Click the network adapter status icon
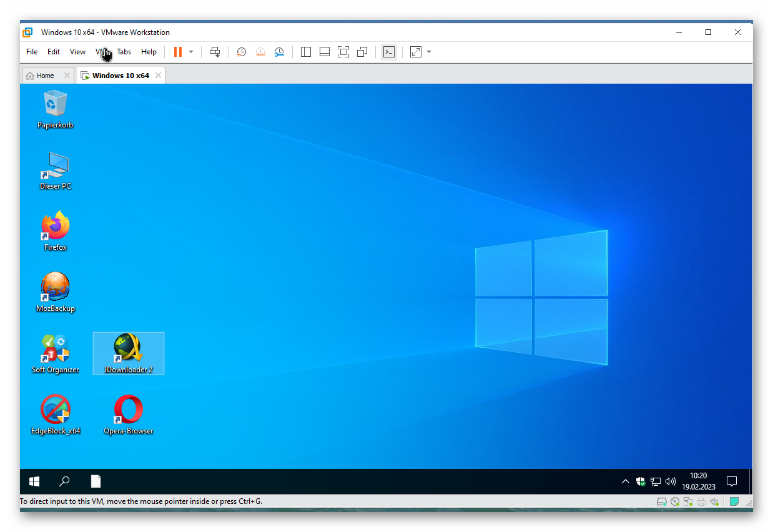Image resolution: width=773 pixels, height=532 pixels. tap(688, 501)
